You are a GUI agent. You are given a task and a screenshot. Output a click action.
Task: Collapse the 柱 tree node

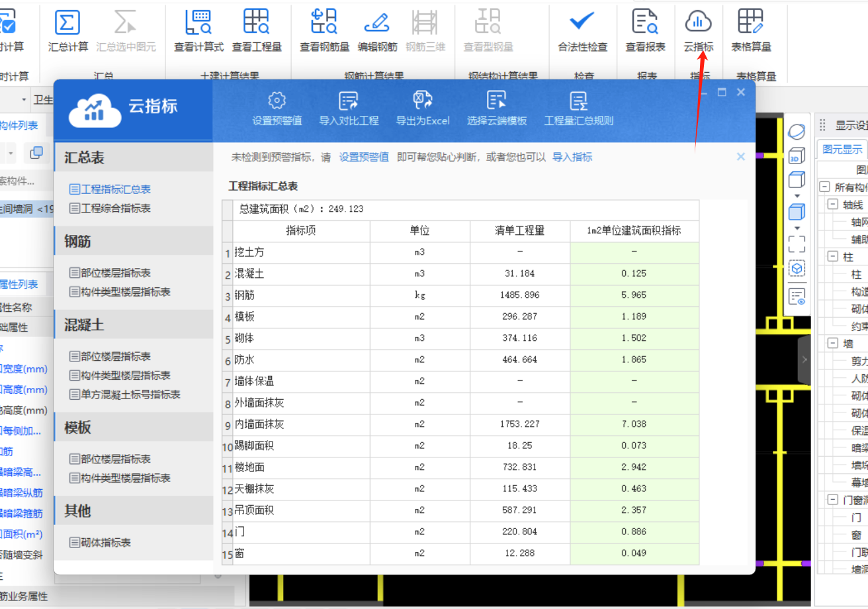coord(832,257)
